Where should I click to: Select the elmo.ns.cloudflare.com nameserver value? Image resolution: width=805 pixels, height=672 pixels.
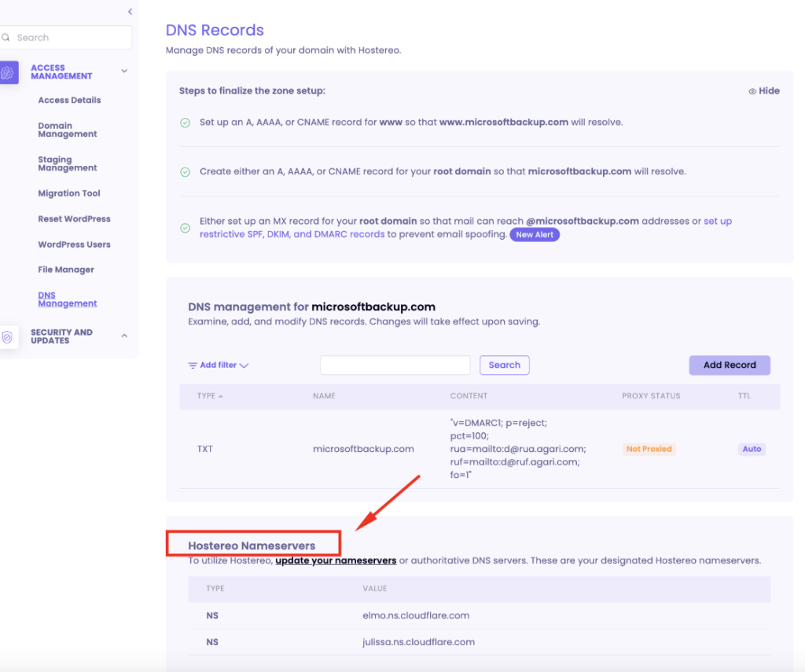416,615
